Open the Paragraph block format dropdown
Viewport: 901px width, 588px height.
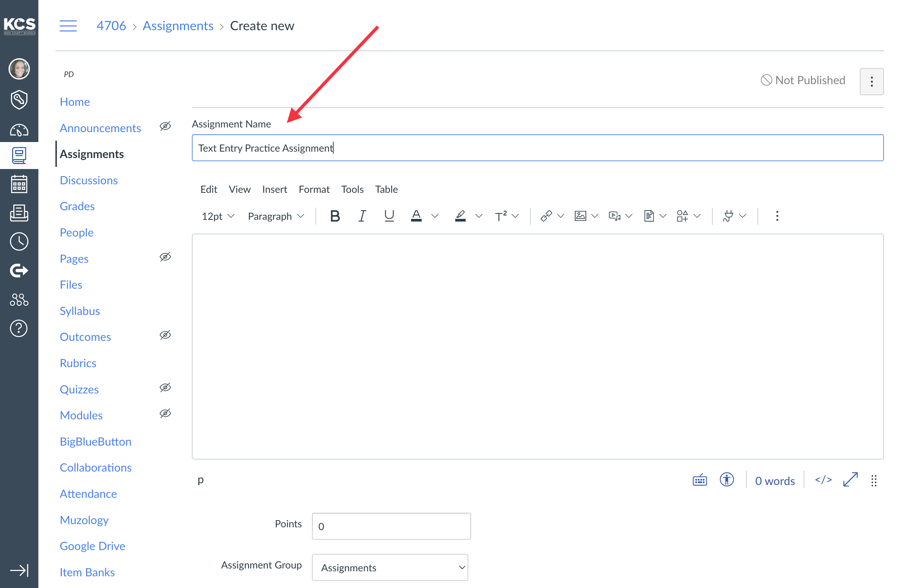(276, 216)
